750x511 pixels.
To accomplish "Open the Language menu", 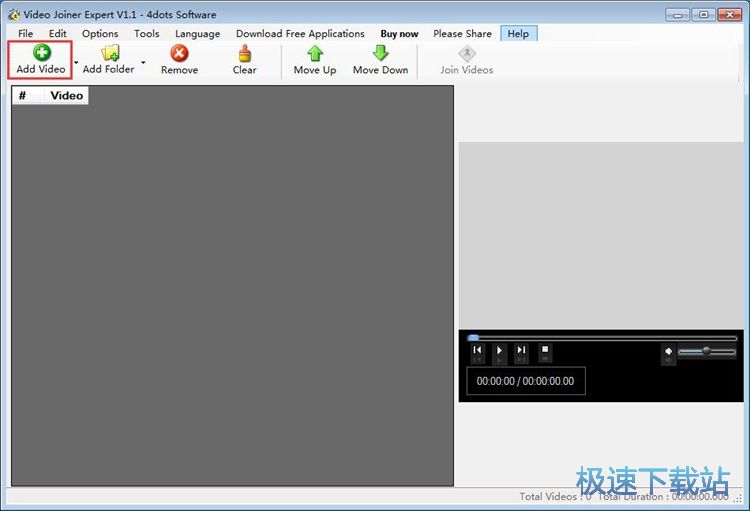I will coord(197,33).
